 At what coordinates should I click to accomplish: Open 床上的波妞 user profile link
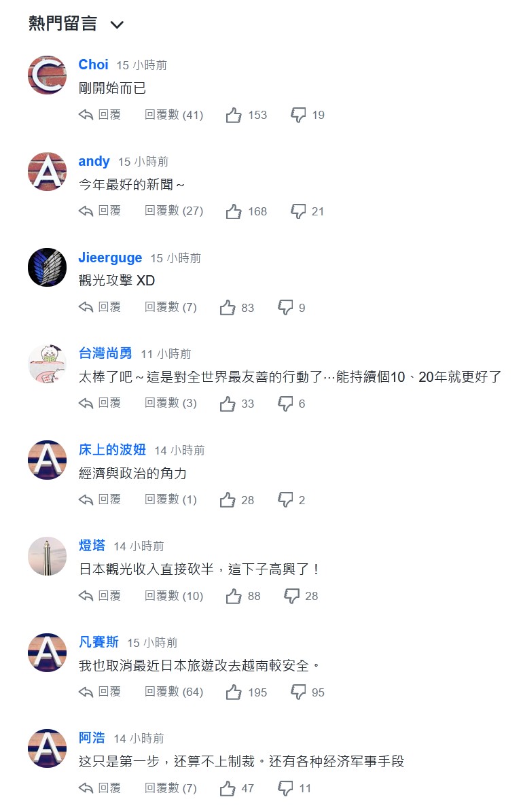coord(113,450)
